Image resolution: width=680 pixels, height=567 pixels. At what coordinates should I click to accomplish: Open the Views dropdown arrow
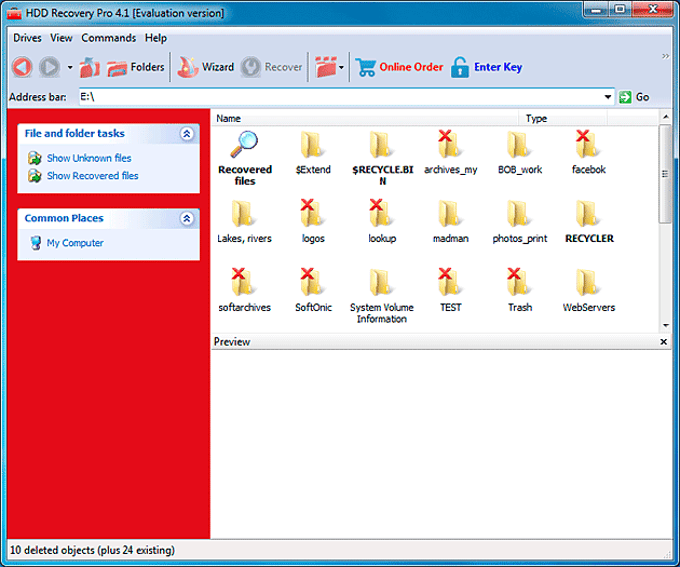(x=341, y=68)
